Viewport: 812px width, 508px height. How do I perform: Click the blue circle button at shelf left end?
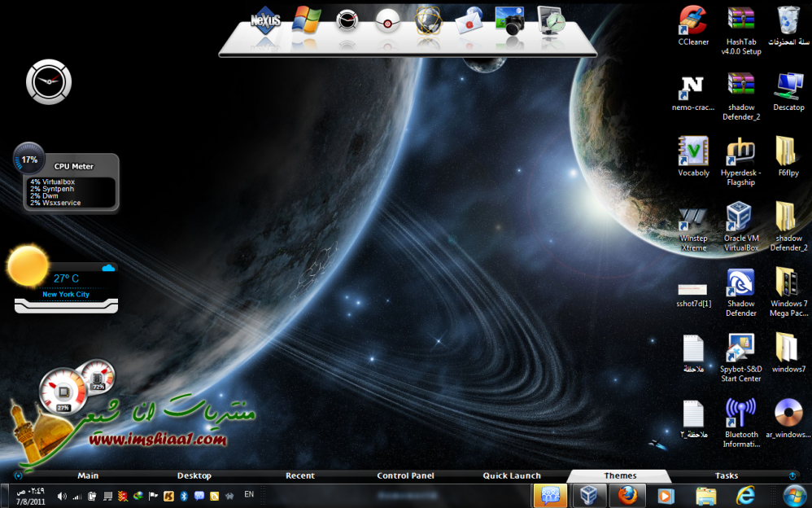click(x=19, y=476)
